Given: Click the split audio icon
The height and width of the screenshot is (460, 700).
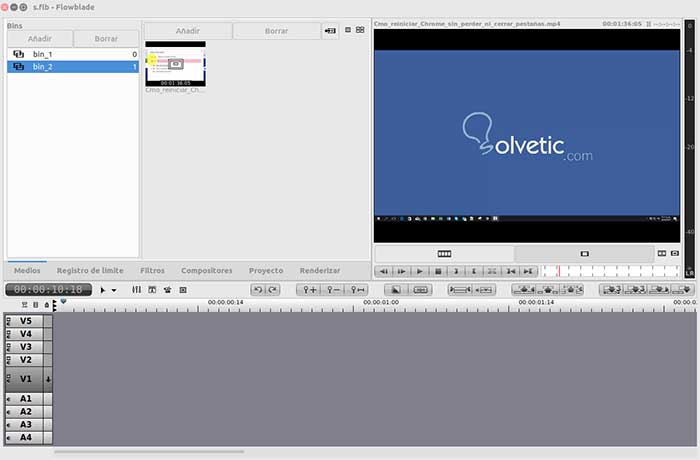Looking at the screenshot, I should [484, 290].
